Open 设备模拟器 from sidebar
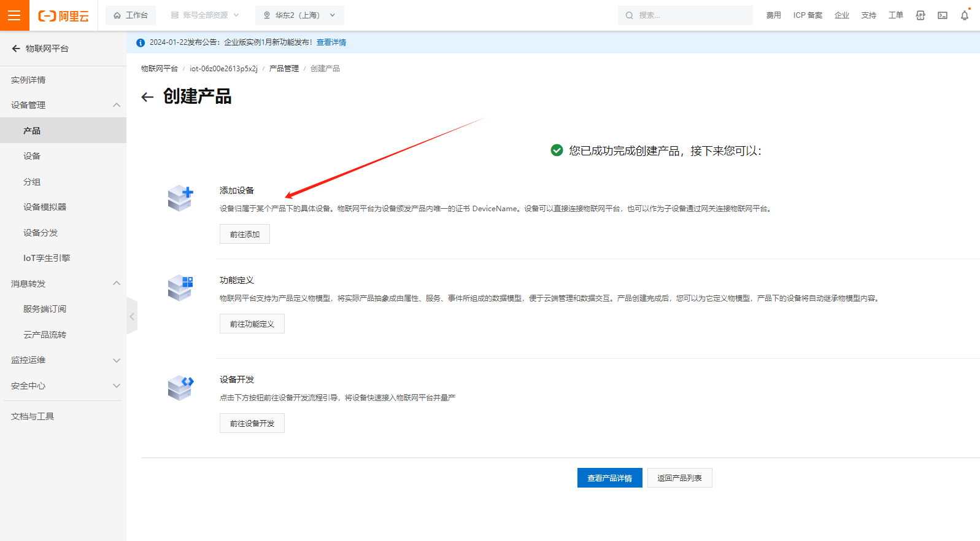This screenshot has height=541, width=980. point(45,207)
